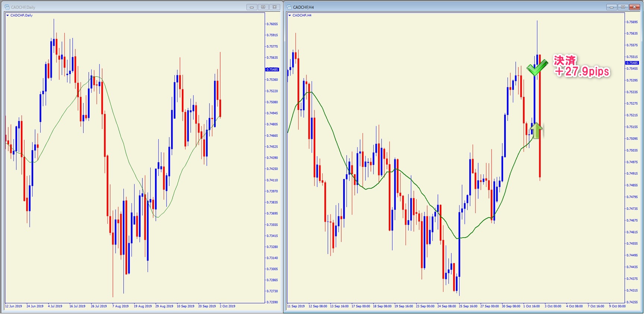The width and height of the screenshot is (644, 314).
Task: Click the chart icon in CADCHF,H4 title bar
Action: point(289,7)
